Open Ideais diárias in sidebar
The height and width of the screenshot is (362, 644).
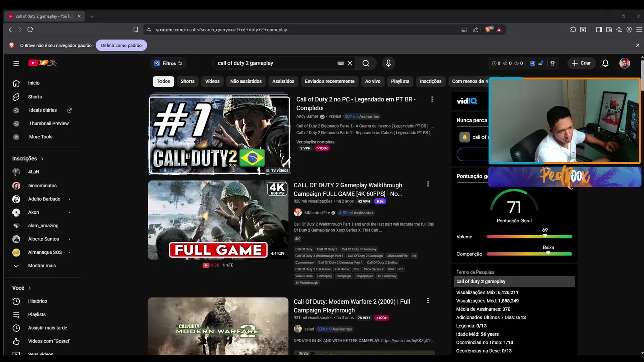click(42, 110)
